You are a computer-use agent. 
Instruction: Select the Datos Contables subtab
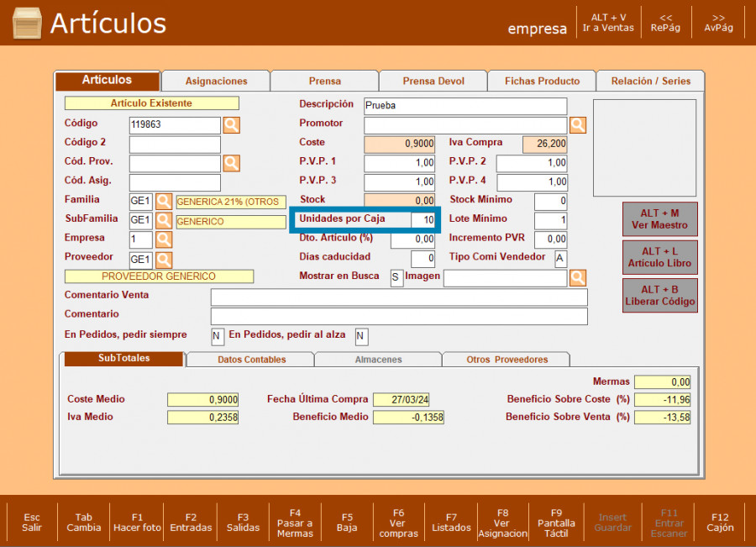(x=251, y=360)
